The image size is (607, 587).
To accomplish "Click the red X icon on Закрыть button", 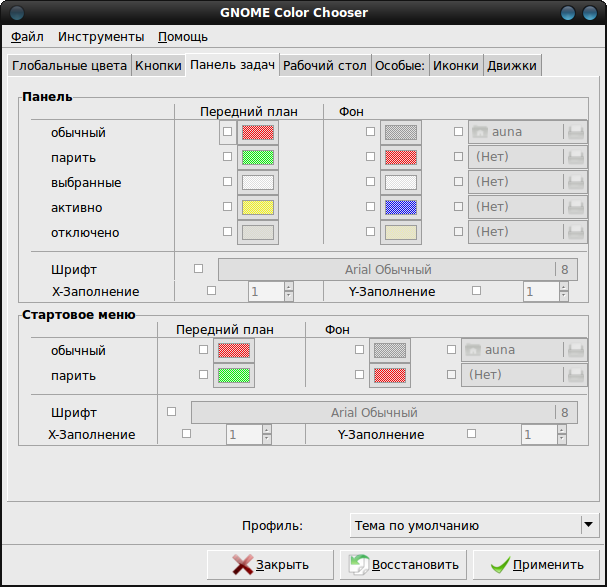I will [243, 565].
